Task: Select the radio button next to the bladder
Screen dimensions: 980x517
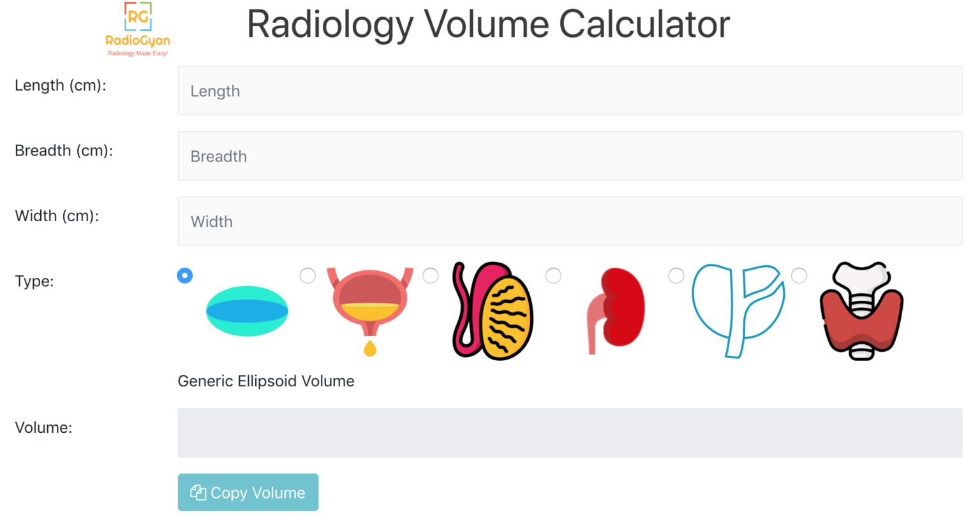Action: click(308, 275)
